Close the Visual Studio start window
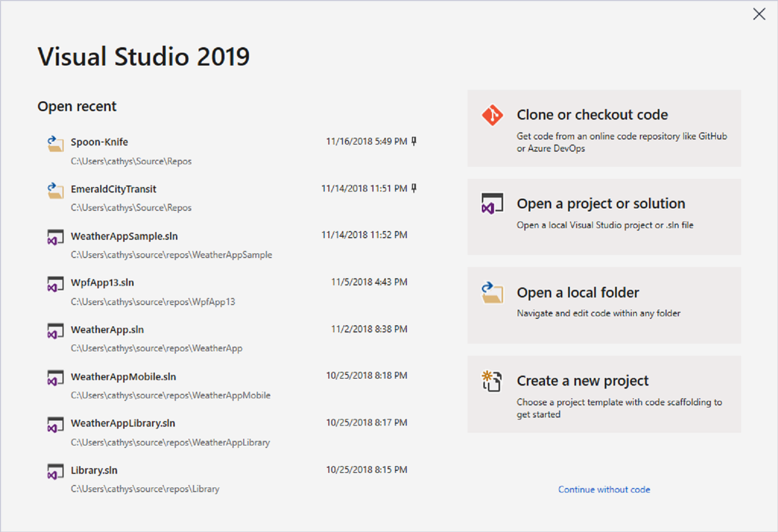 pyautogui.click(x=758, y=14)
